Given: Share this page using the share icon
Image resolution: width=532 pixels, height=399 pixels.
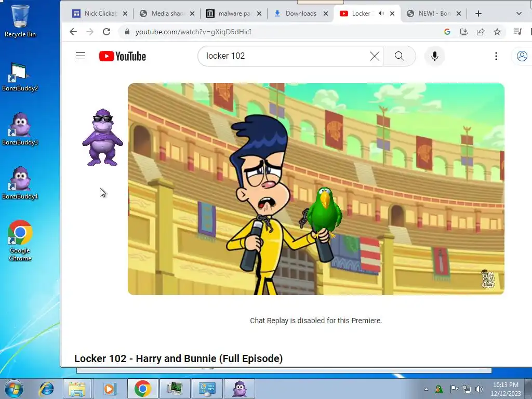Looking at the screenshot, I should pyautogui.click(x=481, y=32).
